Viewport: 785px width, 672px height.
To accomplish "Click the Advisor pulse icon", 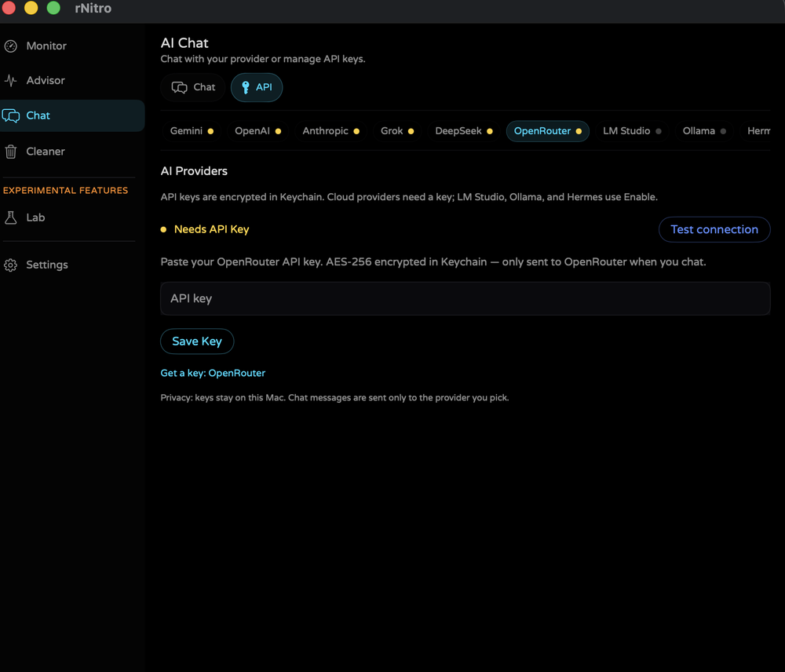I will [10, 81].
